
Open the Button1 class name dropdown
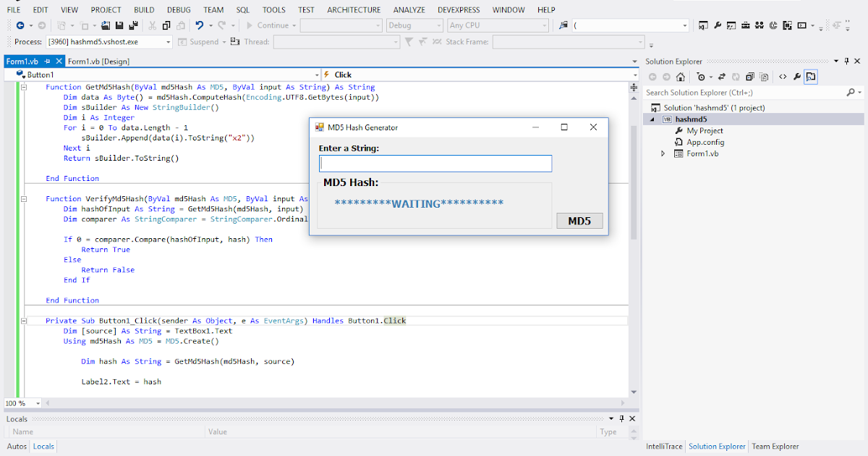(x=316, y=75)
